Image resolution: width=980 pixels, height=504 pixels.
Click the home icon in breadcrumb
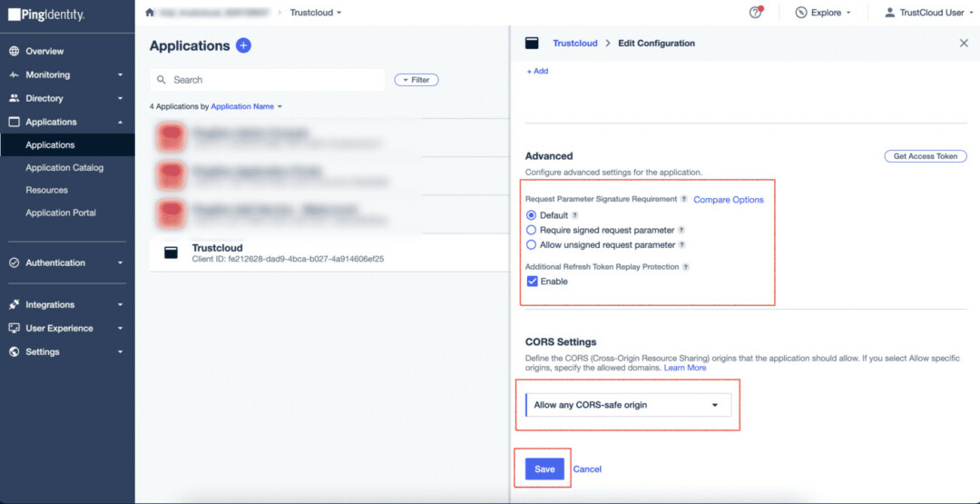point(150,13)
